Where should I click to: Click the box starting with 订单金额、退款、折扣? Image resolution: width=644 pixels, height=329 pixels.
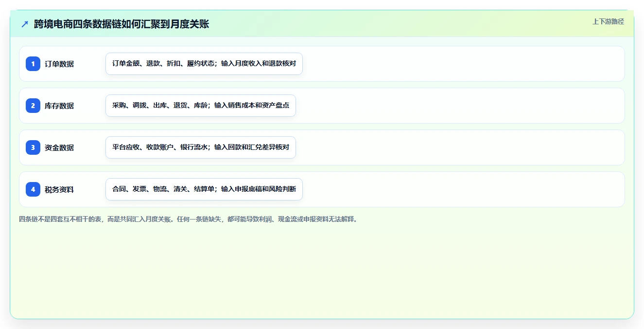[204, 64]
